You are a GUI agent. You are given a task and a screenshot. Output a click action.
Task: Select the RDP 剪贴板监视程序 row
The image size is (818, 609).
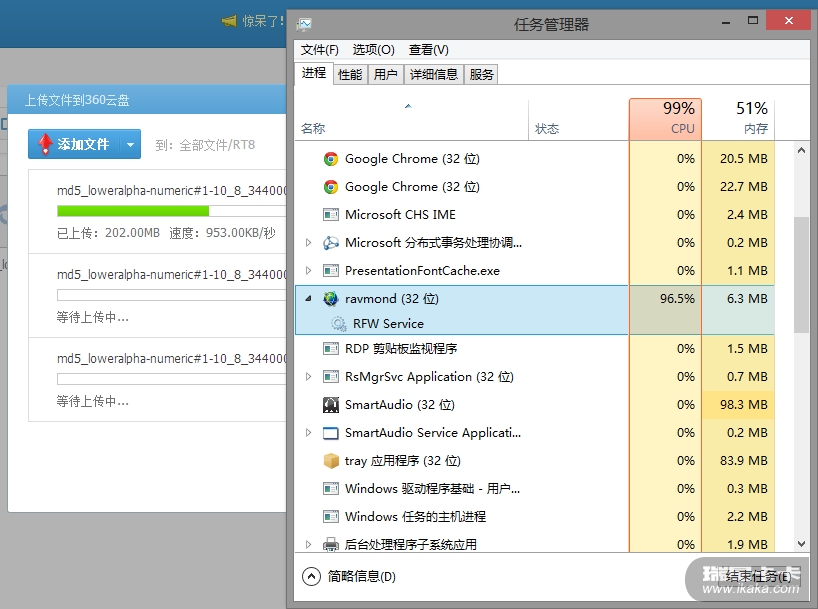[x=535, y=349]
